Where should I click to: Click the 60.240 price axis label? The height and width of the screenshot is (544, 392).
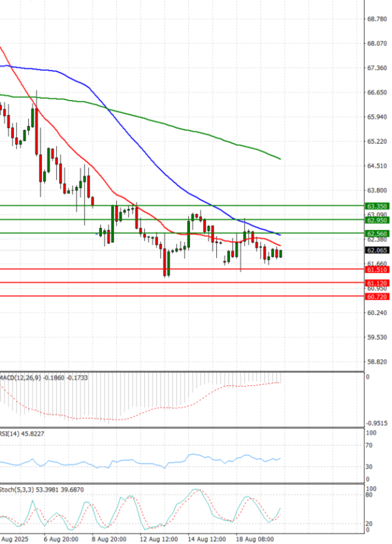click(x=377, y=313)
